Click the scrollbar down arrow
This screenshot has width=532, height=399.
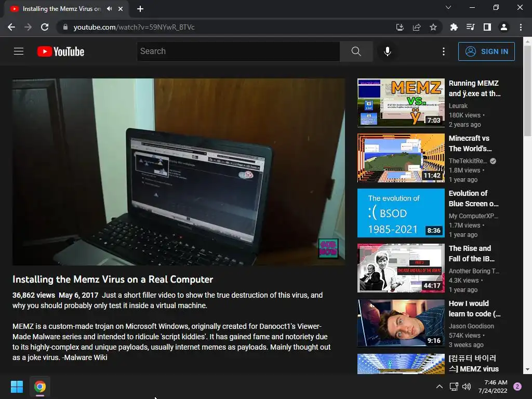pyautogui.click(x=527, y=370)
